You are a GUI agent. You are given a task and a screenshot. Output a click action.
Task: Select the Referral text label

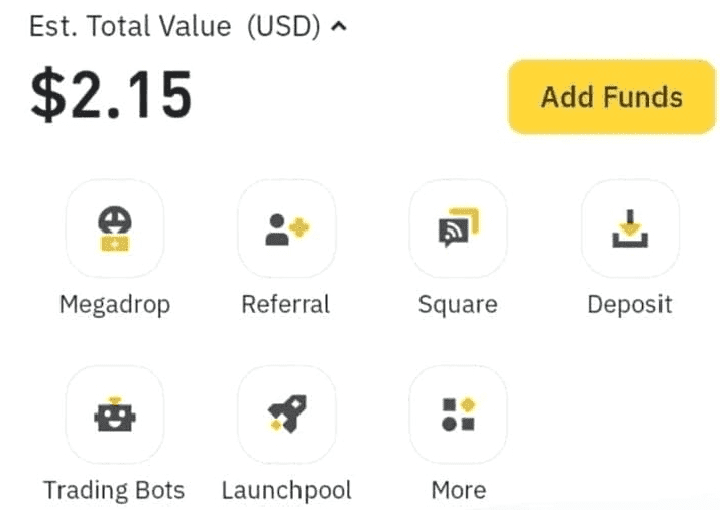[286, 304]
